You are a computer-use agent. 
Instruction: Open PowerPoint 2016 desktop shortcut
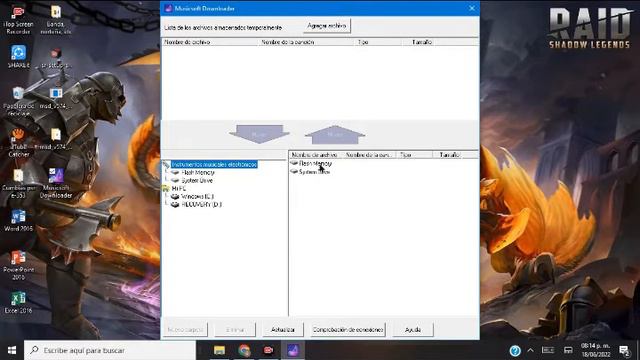pyautogui.click(x=18, y=265)
